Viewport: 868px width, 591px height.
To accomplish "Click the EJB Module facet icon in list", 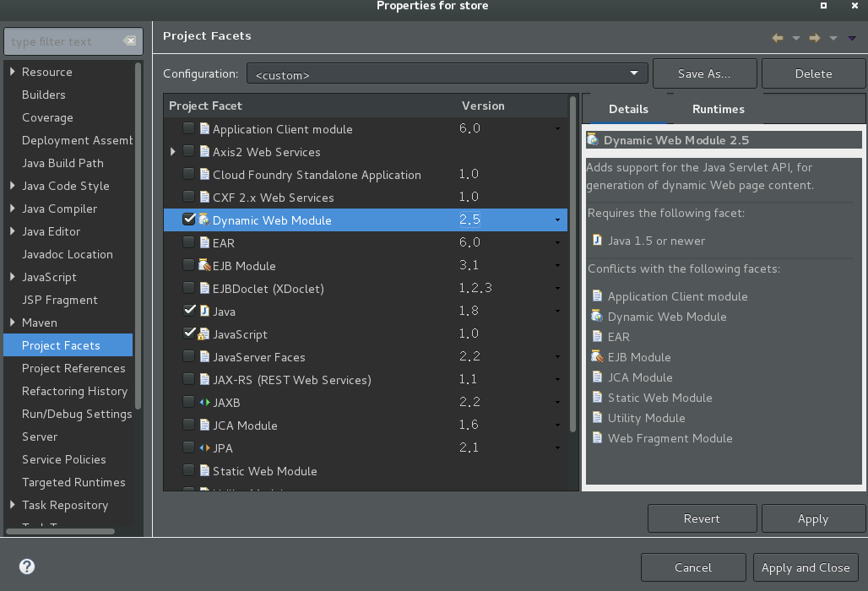I will tap(204, 266).
